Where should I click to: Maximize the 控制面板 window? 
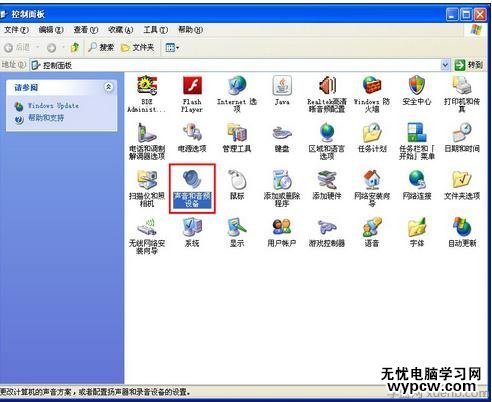pyautogui.click(x=466, y=15)
